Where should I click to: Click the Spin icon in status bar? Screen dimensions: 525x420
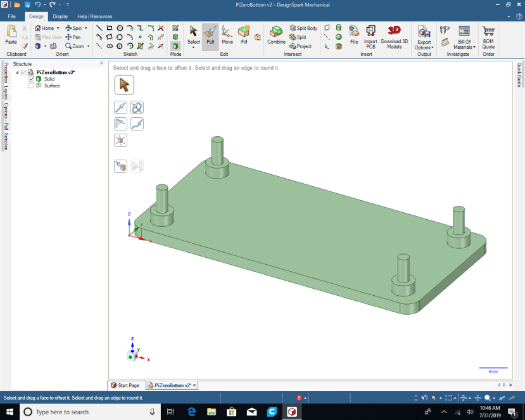(x=464, y=398)
